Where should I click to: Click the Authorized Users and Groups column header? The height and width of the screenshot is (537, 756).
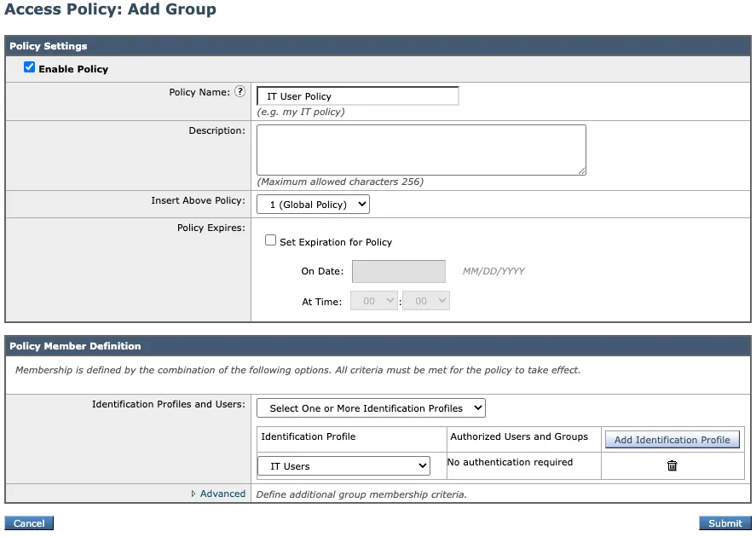point(519,436)
